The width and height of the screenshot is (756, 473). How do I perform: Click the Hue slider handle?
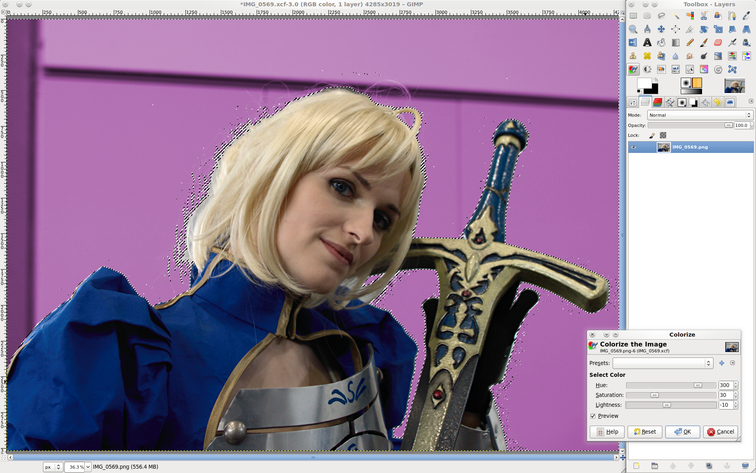coord(698,385)
